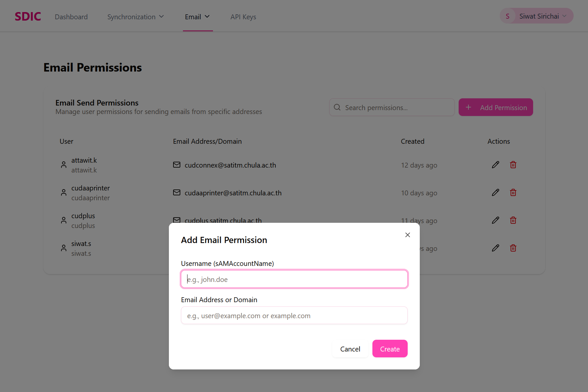Delete the cudaaprinter permission using the trash icon
The width and height of the screenshot is (588, 392).
click(513, 192)
